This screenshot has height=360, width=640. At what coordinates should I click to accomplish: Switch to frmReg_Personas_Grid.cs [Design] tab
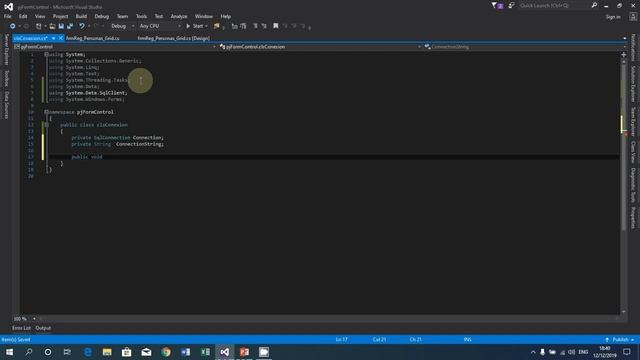173,38
